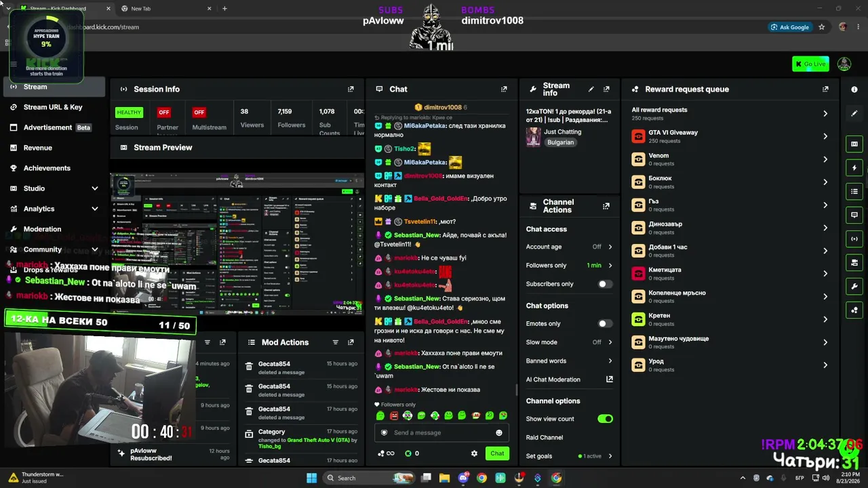The image size is (868, 488).
Task: Pop out the Channel Actions panel
Action: point(606,206)
